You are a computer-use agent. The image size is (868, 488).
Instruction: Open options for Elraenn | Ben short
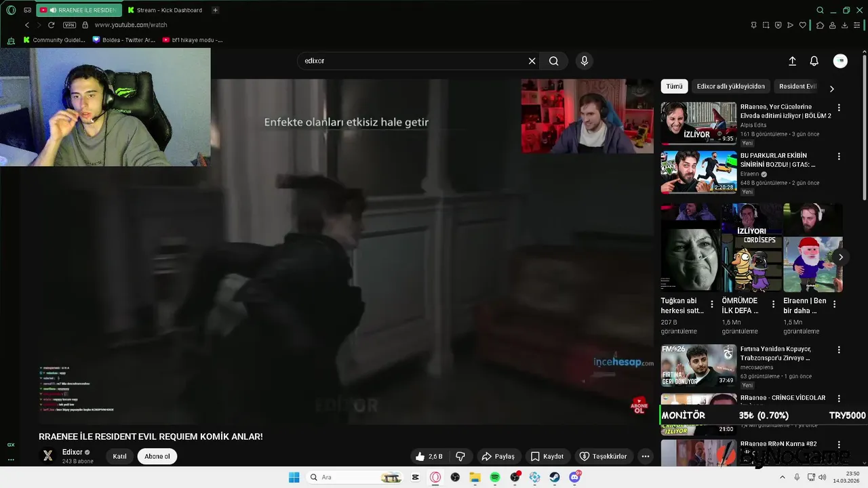(834, 304)
